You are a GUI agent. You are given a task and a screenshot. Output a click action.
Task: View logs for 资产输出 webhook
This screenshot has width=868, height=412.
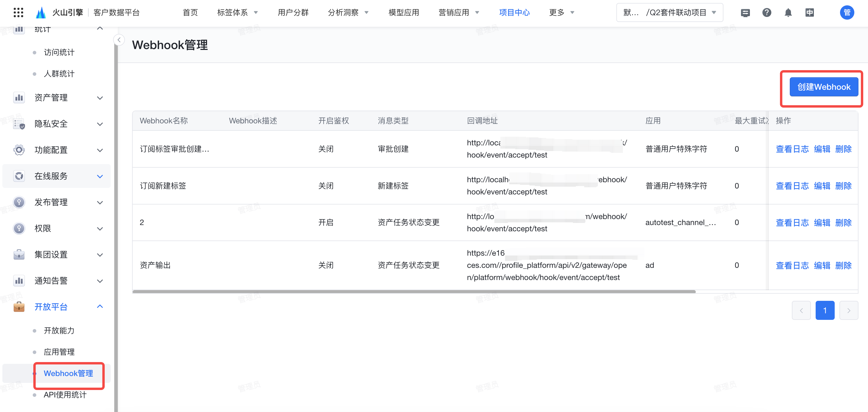792,265
